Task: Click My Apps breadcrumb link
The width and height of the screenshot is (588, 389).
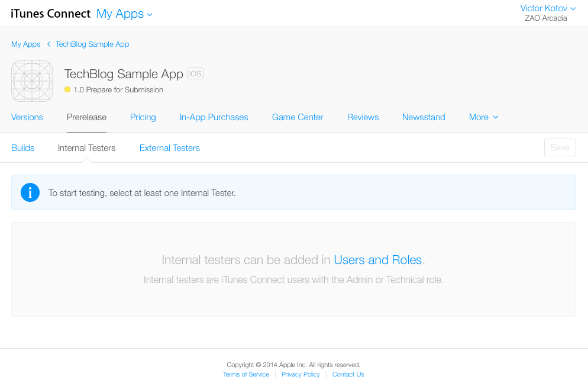Action: pos(26,44)
